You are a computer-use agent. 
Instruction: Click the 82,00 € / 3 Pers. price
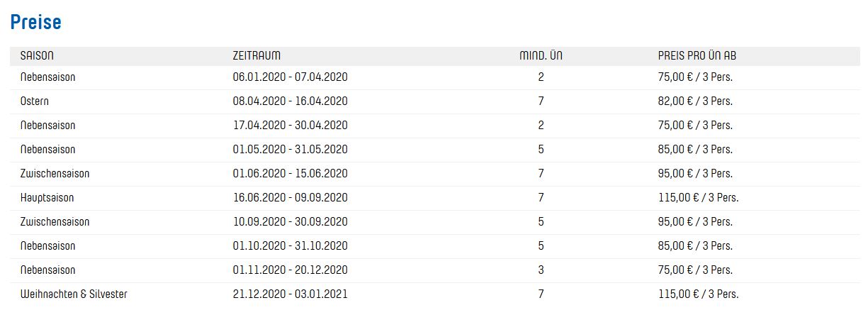click(x=695, y=101)
